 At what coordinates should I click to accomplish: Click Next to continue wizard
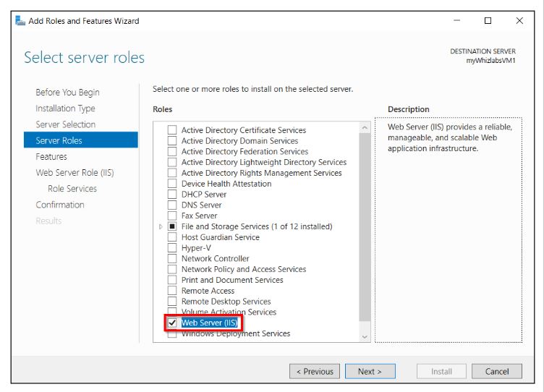[x=370, y=372]
